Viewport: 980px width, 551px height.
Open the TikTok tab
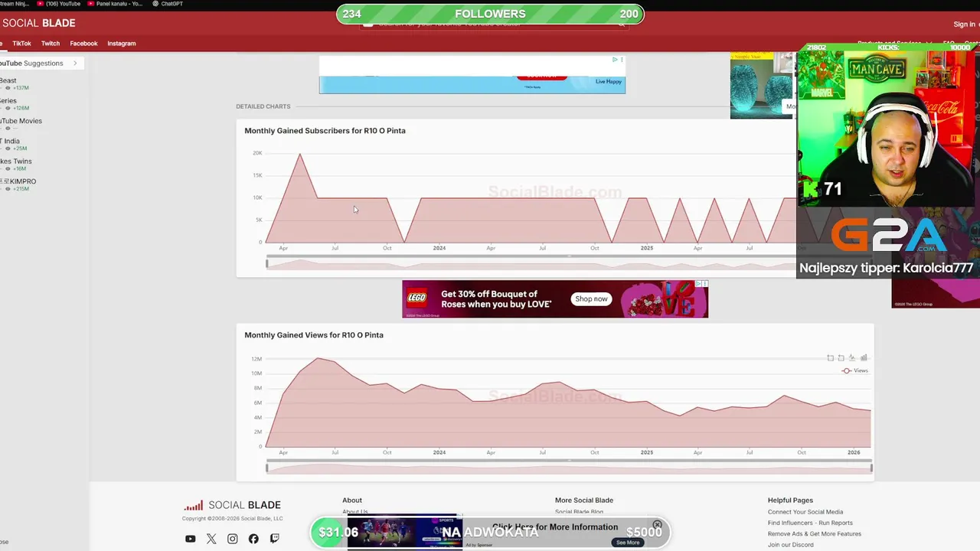[x=21, y=44]
